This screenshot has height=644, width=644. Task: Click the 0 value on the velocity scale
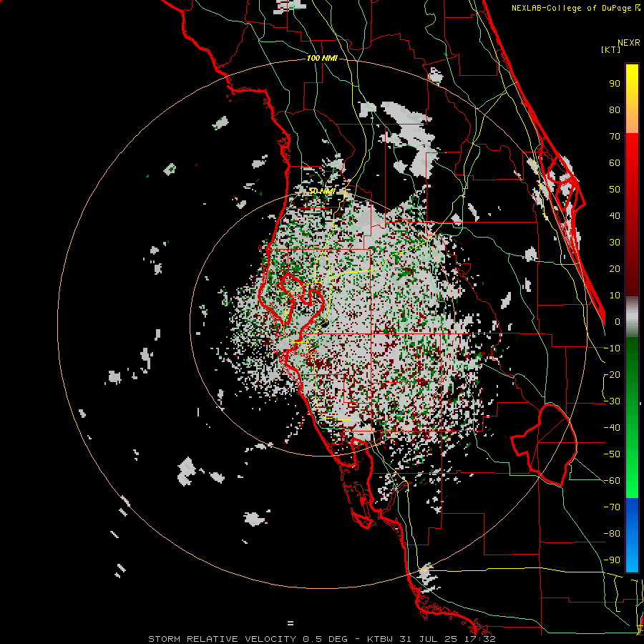pos(618,322)
